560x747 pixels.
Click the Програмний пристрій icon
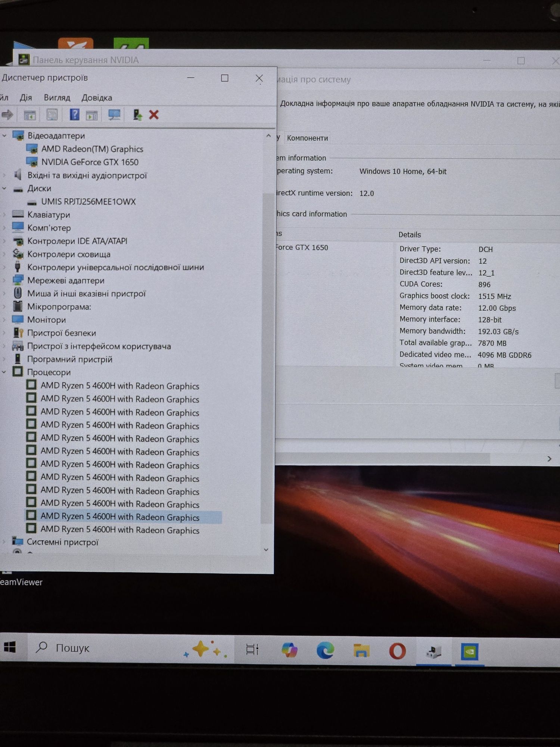[x=18, y=359]
